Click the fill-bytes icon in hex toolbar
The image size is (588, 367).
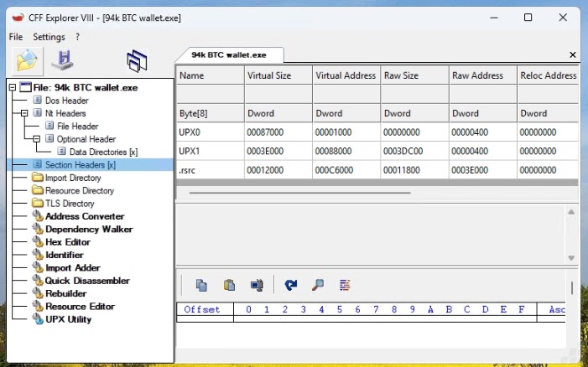[345, 285]
